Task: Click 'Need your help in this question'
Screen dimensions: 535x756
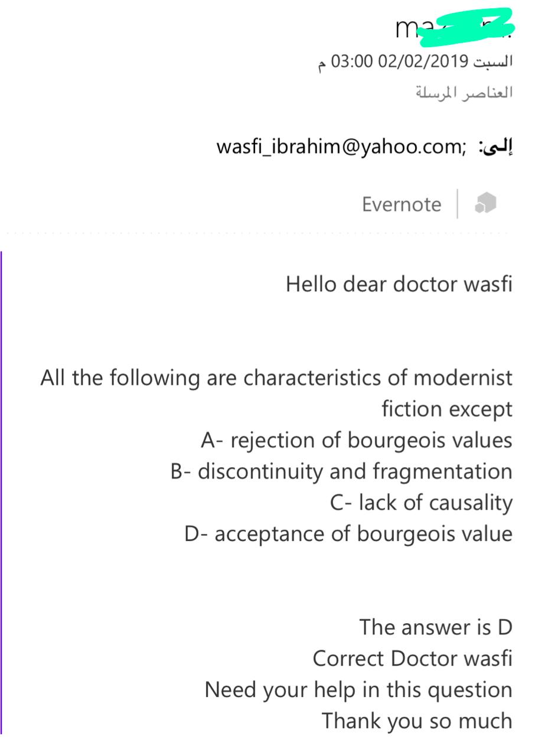Action: [x=358, y=690]
